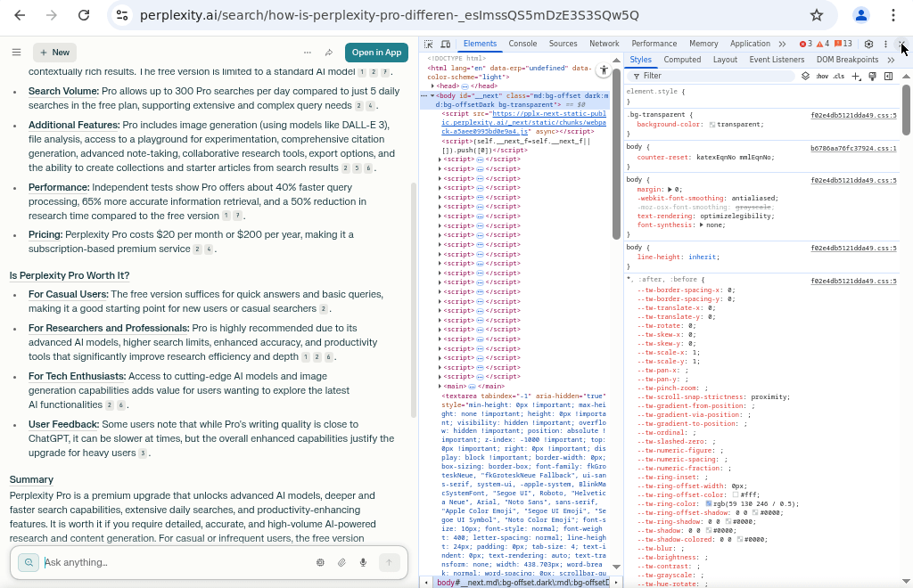Expand the first collapsed script node

tap(440, 159)
